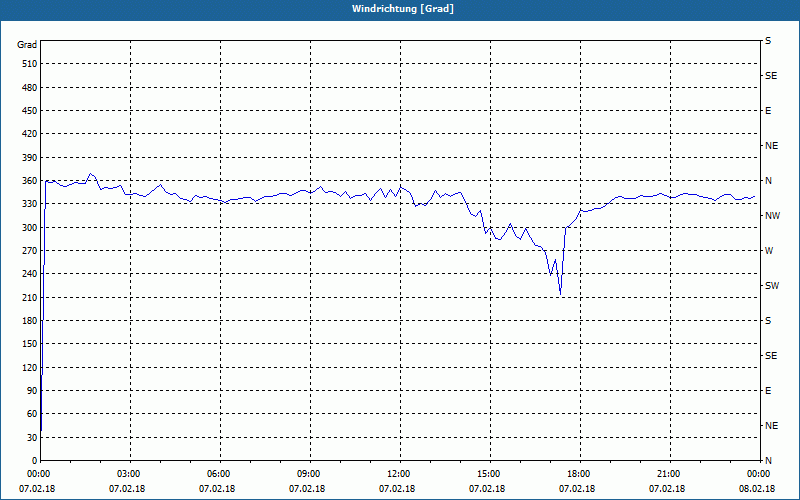
Task: Select the 12:00 time axis label
Action: tap(400, 474)
